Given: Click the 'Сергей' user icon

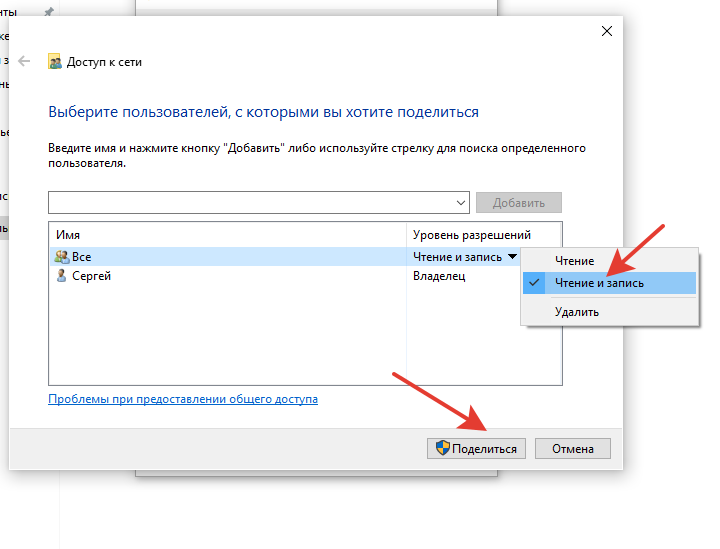Looking at the screenshot, I should [61, 275].
